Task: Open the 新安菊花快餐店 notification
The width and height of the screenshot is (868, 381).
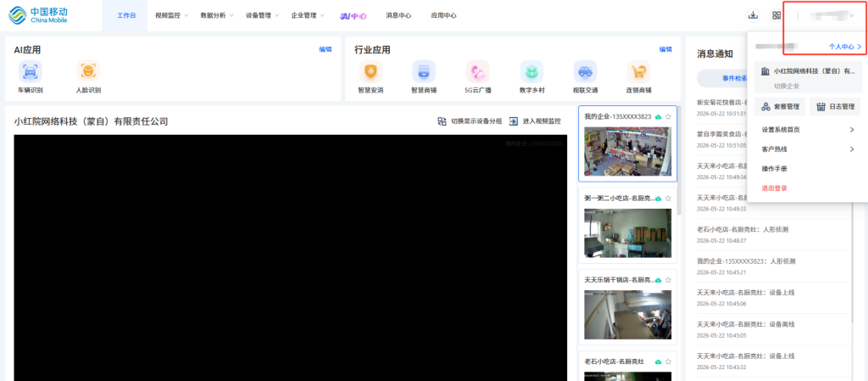Action: click(722, 108)
